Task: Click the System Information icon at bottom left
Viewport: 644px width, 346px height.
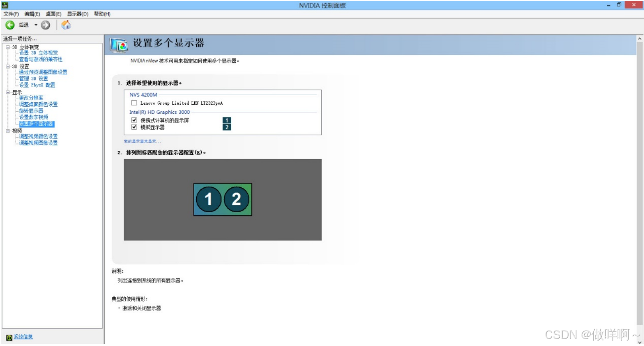Action: click(9, 337)
